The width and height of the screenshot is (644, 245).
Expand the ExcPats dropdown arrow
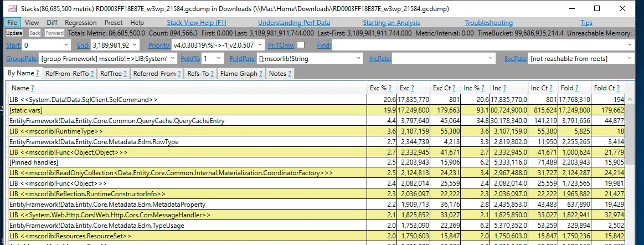pos(630,59)
